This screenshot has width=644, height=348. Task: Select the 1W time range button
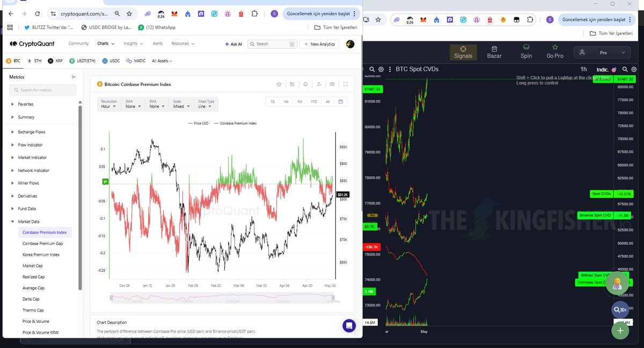(x=286, y=102)
